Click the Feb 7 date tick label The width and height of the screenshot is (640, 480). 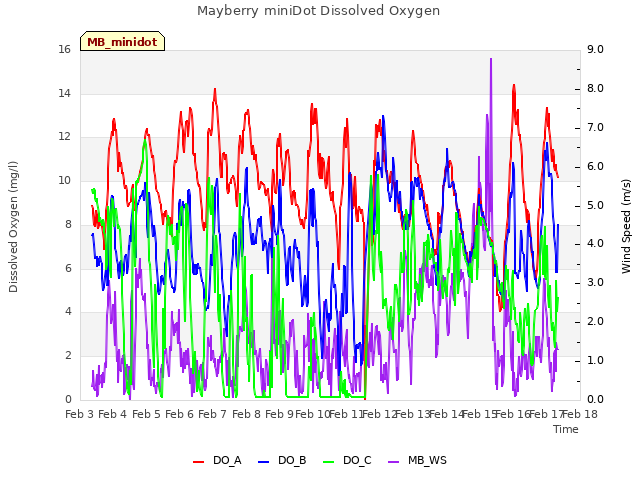tap(212, 414)
